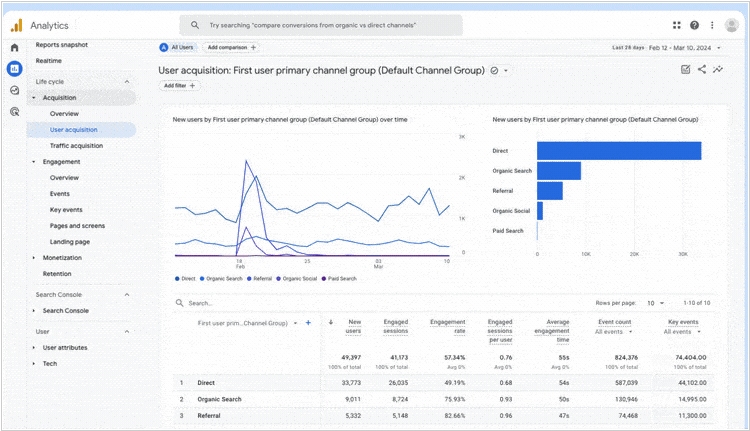The image size is (750, 431).
Task: Expand the Monetization tree group
Action: (x=33, y=257)
